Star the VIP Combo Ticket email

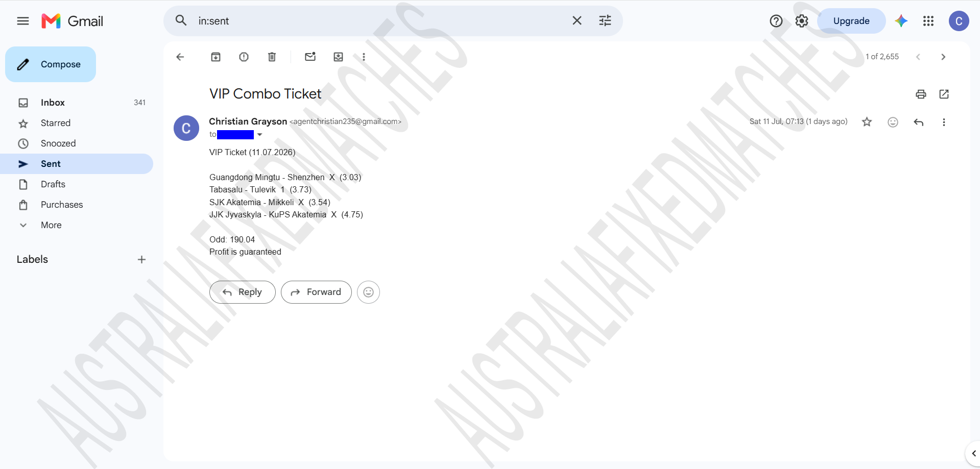point(867,122)
